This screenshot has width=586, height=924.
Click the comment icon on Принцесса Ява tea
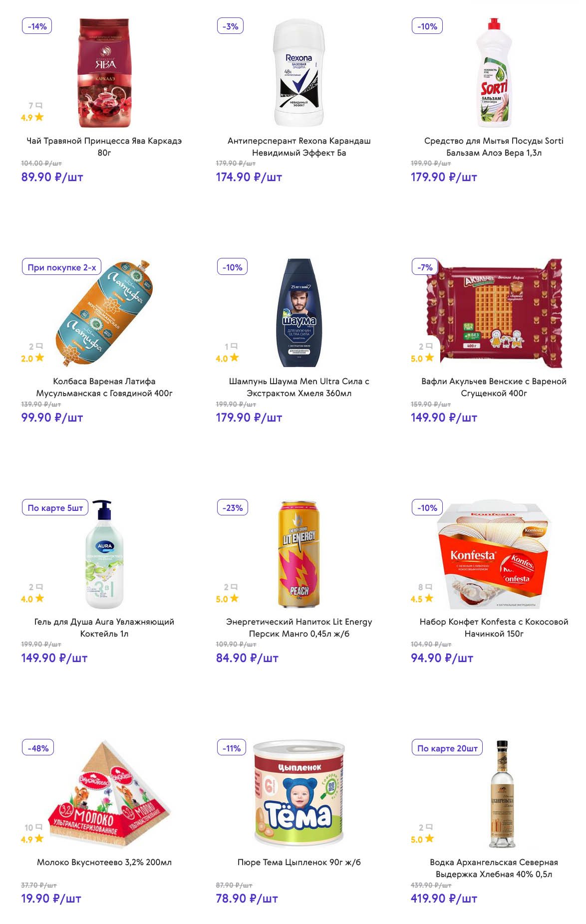39,105
